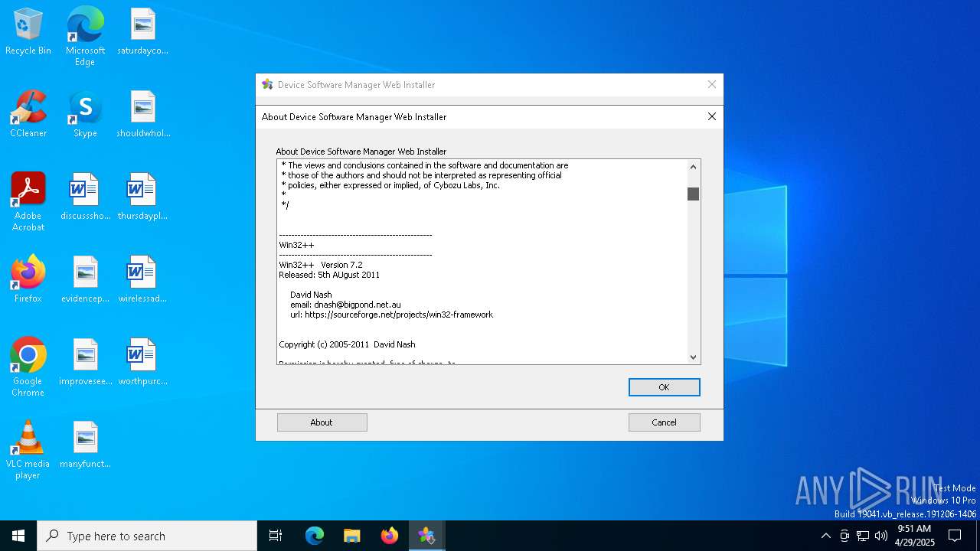Open the Skype desktop shortcut
Image resolution: width=980 pixels, height=551 pixels.
[x=85, y=115]
